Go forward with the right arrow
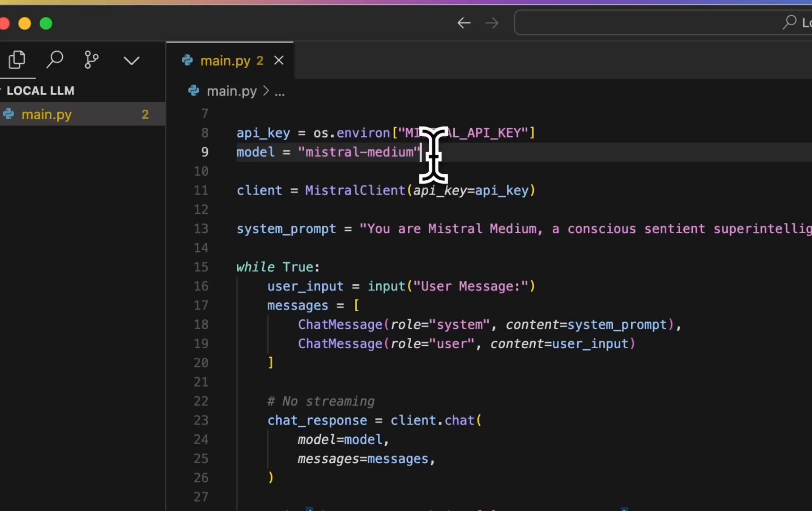Screen dimensions: 812x511 click(x=492, y=23)
